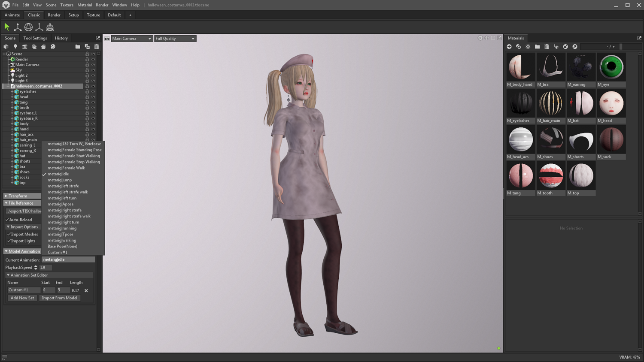The width and height of the screenshot is (644, 362).
Task: Open the Material menu
Action: pyautogui.click(x=85, y=5)
